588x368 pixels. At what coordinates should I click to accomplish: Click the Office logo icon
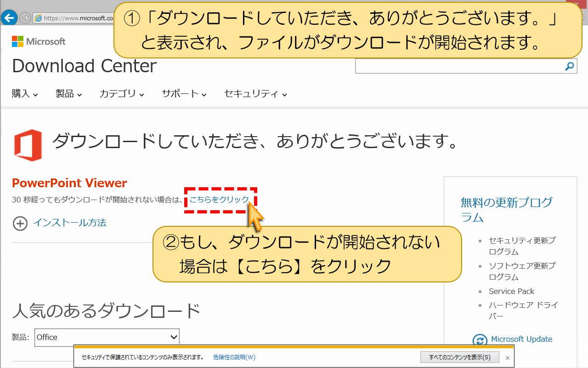click(x=28, y=145)
